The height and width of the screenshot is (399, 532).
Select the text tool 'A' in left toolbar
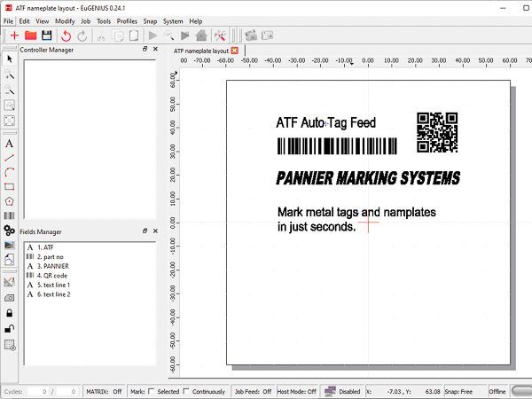pyautogui.click(x=10, y=143)
